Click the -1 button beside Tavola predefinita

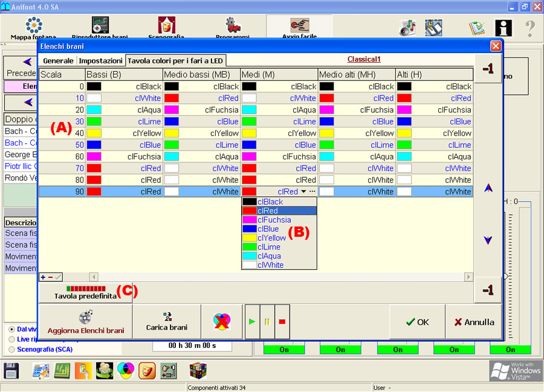coord(488,290)
